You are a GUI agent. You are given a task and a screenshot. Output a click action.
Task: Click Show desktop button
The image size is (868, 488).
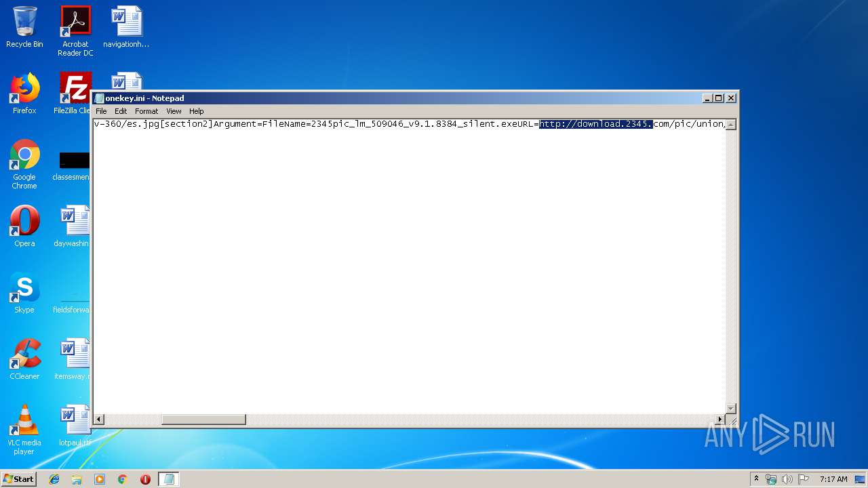pyautogui.click(x=861, y=479)
